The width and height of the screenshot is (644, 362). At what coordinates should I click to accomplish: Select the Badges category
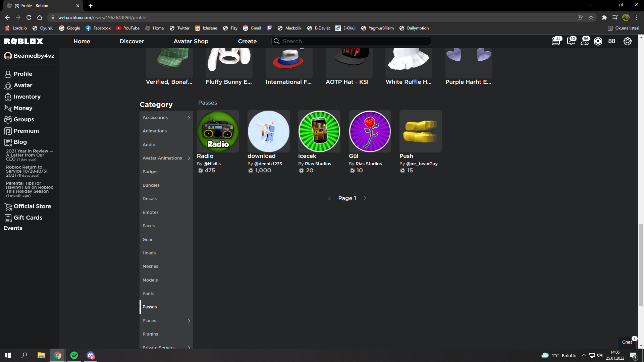click(166, 172)
